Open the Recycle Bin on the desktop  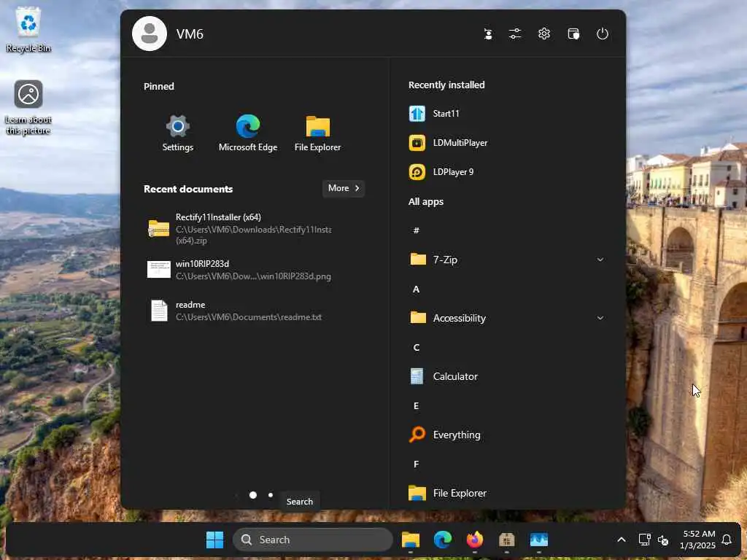pos(28,29)
